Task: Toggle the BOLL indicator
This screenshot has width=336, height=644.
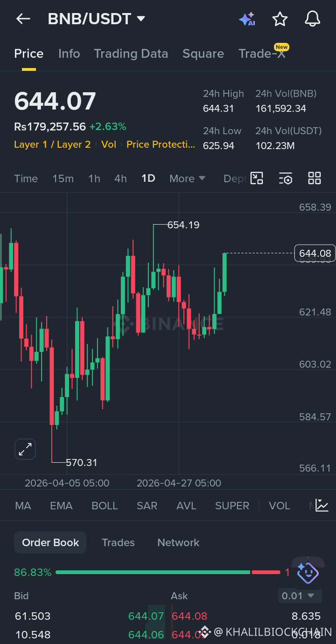Action: [x=105, y=506]
